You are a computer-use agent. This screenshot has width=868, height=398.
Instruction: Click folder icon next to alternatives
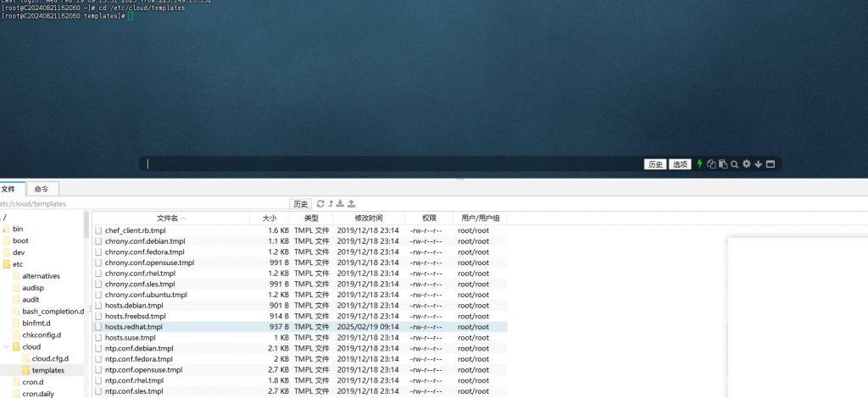coord(16,276)
